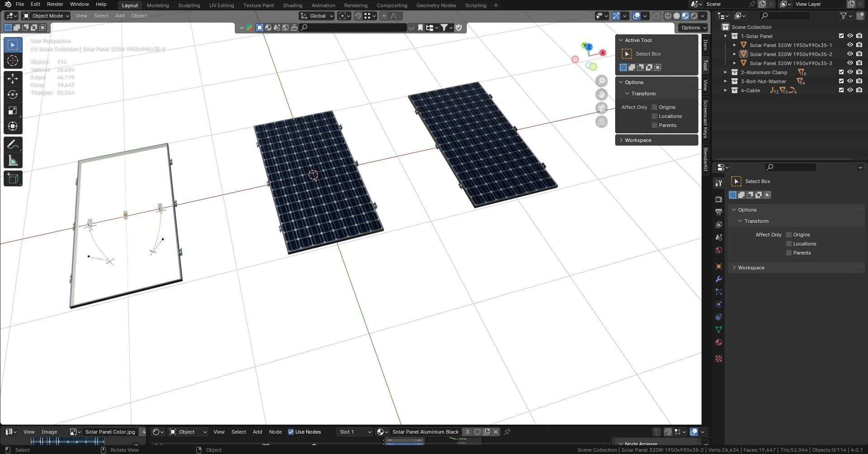Expand the Workspace panel in sidebar

click(x=657, y=140)
